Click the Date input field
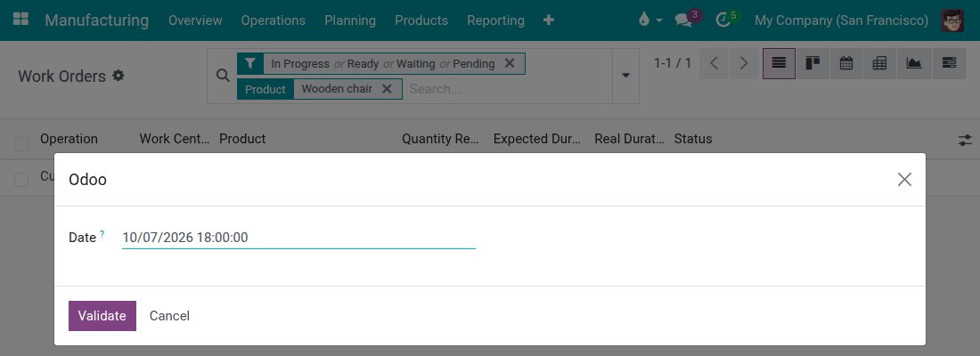 [x=298, y=238]
